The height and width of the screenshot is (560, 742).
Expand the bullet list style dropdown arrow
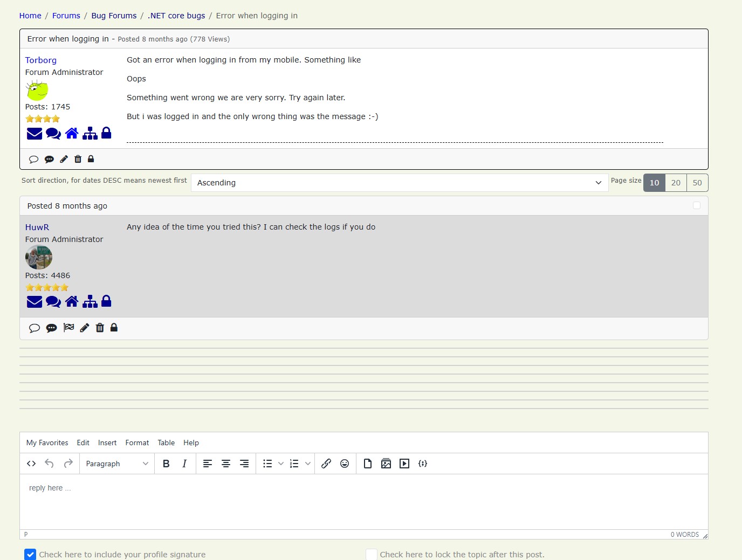click(281, 464)
